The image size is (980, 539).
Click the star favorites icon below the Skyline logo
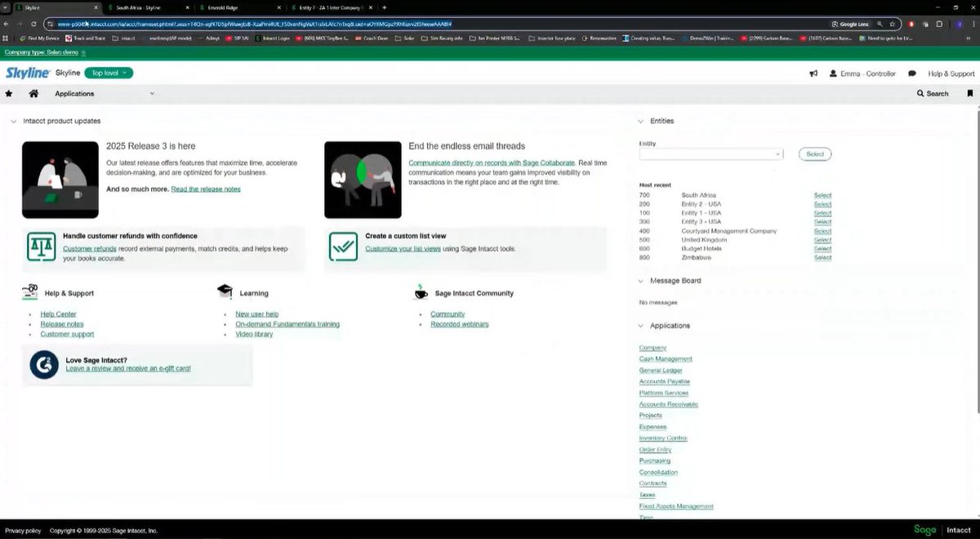pyautogui.click(x=9, y=93)
